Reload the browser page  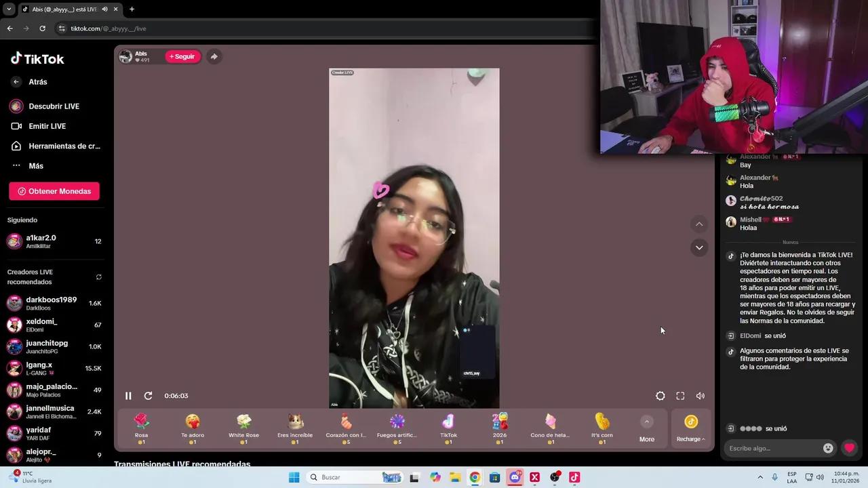pyautogui.click(x=42, y=28)
